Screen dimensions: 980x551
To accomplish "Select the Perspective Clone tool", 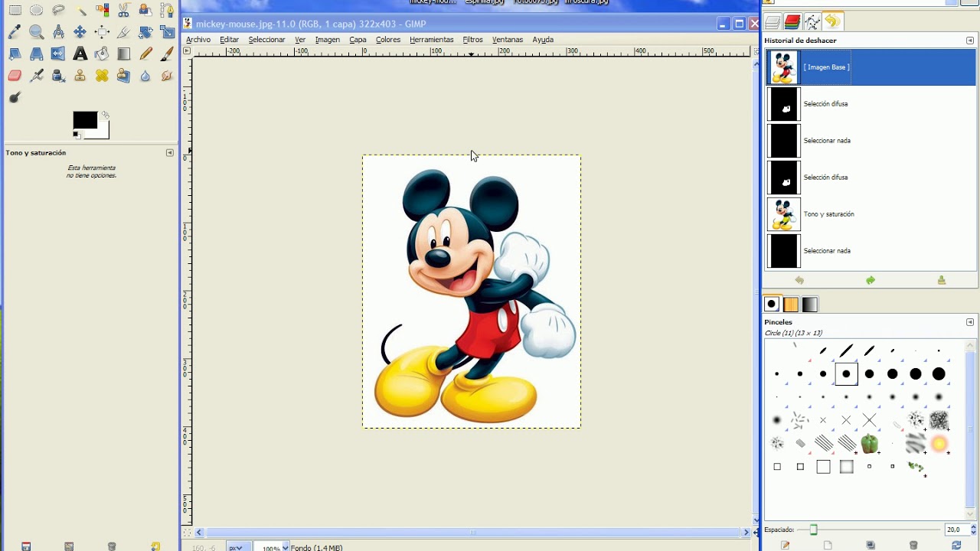I will [x=123, y=75].
